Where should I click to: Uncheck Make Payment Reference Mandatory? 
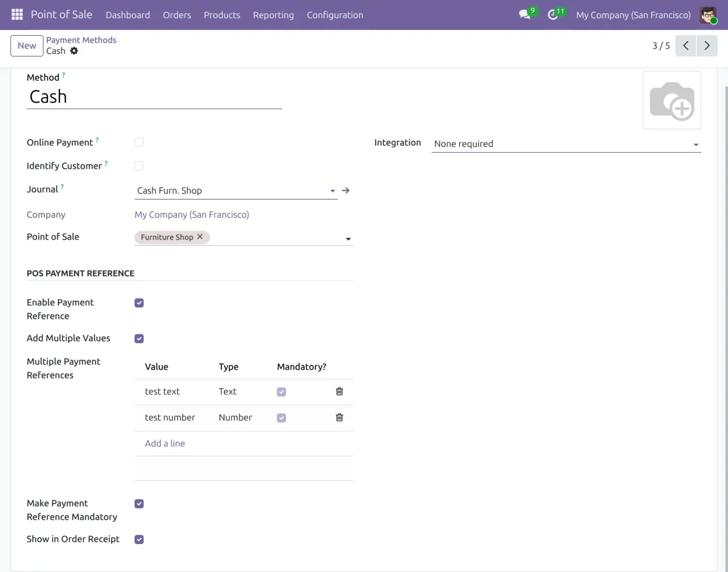click(x=139, y=503)
